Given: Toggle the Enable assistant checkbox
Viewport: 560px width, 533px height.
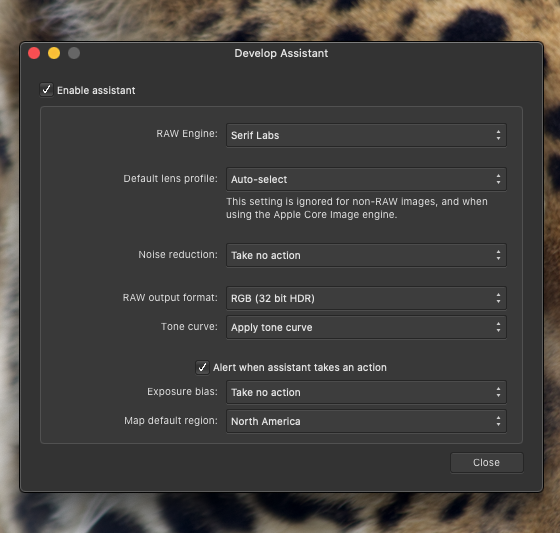Looking at the screenshot, I should pyautogui.click(x=46, y=90).
